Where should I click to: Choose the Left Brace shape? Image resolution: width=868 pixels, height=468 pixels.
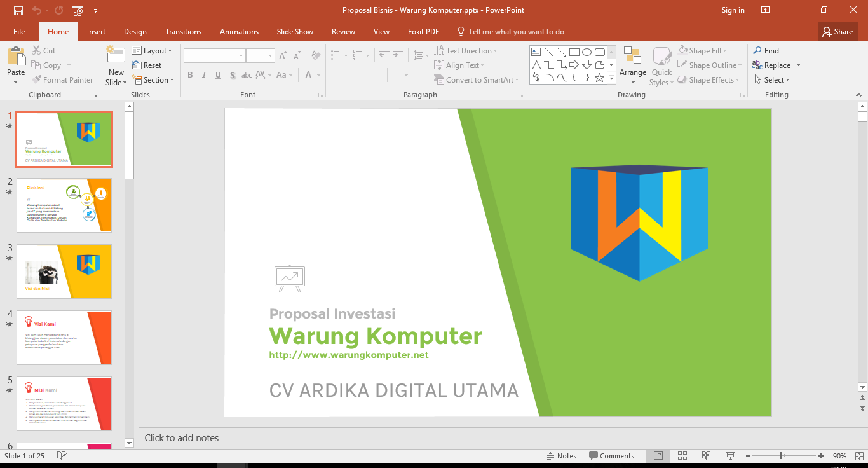(x=574, y=78)
